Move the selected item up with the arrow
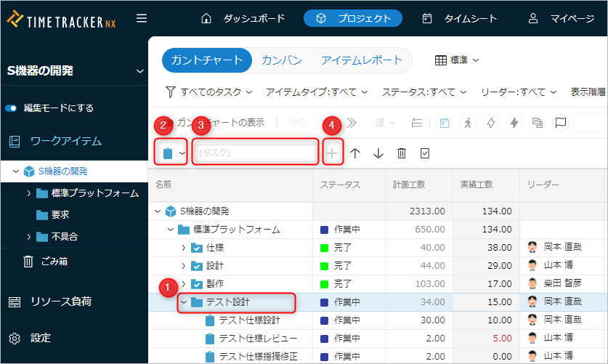Viewport: 608px width, 364px height. pyautogui.click(x=355, y=153)
